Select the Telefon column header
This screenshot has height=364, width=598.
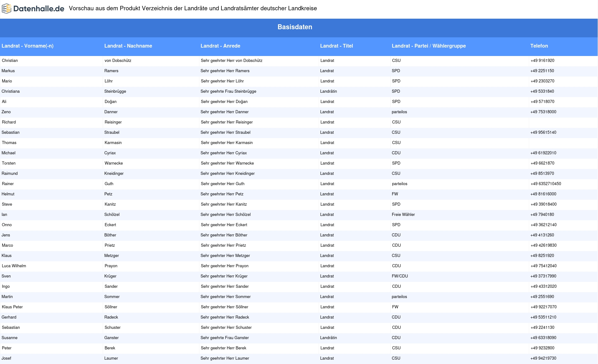point(539,46)
